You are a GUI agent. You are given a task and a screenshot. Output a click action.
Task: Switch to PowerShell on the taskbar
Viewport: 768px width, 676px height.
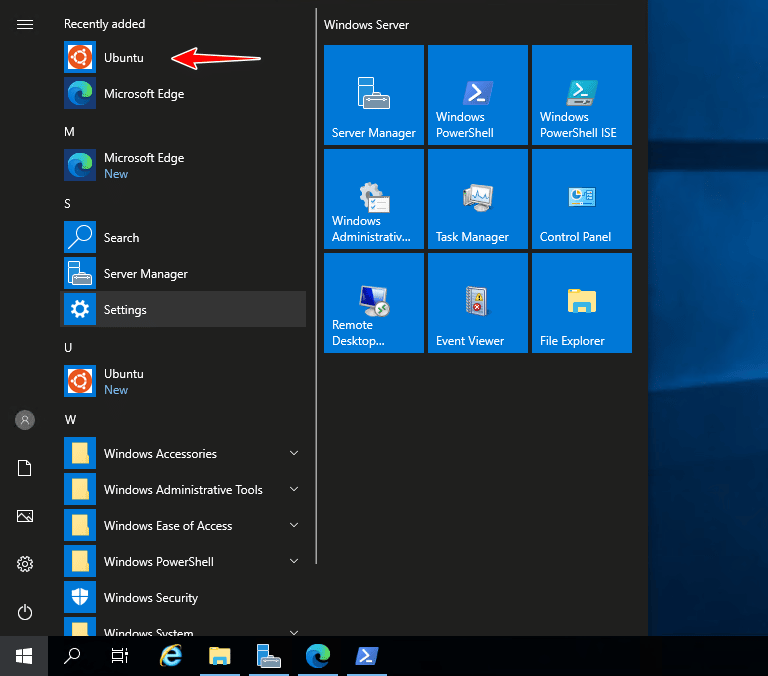click(367, 656)
